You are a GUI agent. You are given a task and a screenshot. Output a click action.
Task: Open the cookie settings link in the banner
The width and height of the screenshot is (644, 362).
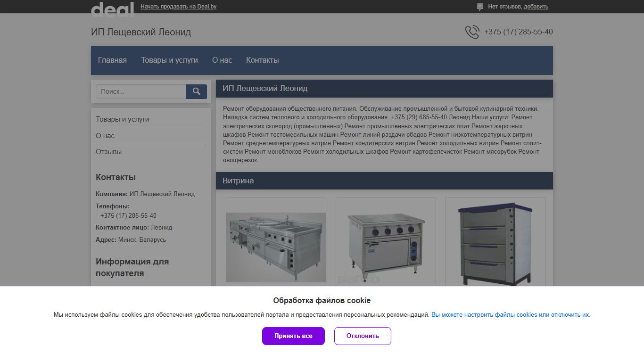[x=511, y=315]
